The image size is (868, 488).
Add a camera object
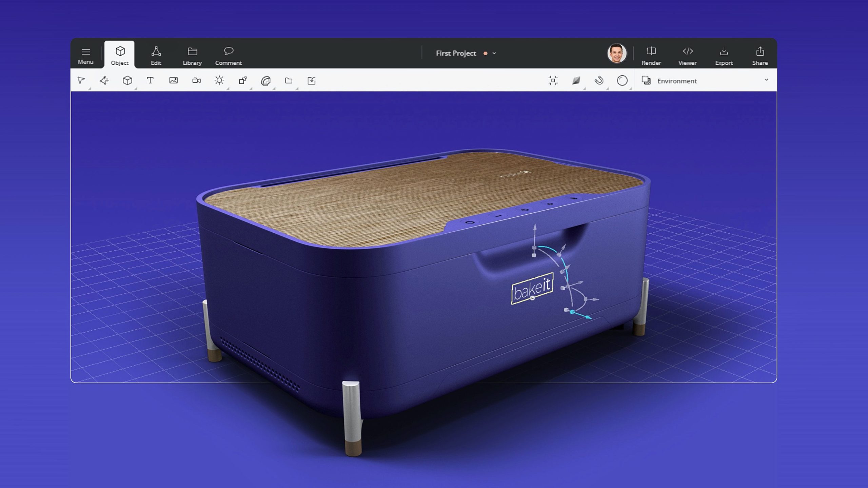pos(196,80)
